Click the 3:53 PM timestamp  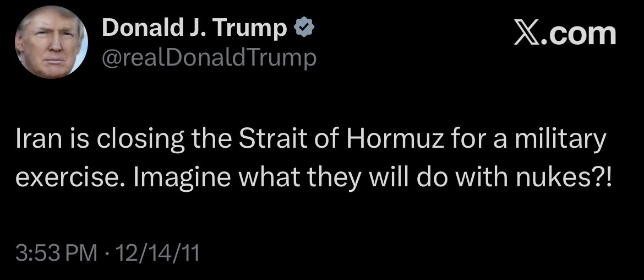coord(51,255)
